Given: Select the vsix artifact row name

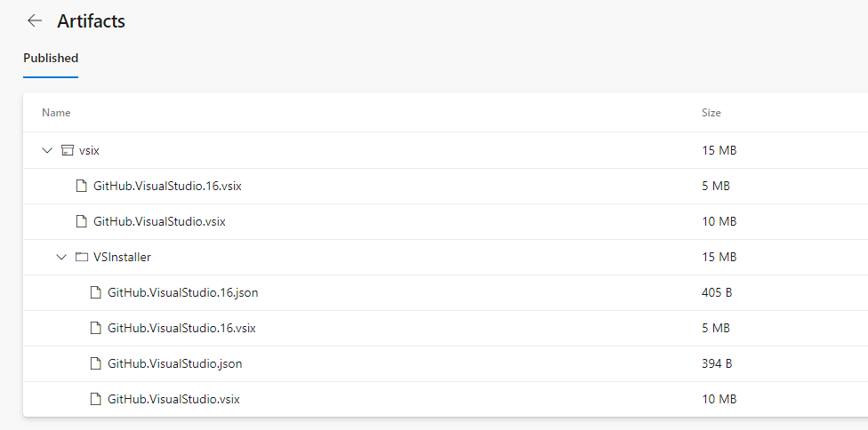Looking at the screenshot, I should tap(89, 150).
